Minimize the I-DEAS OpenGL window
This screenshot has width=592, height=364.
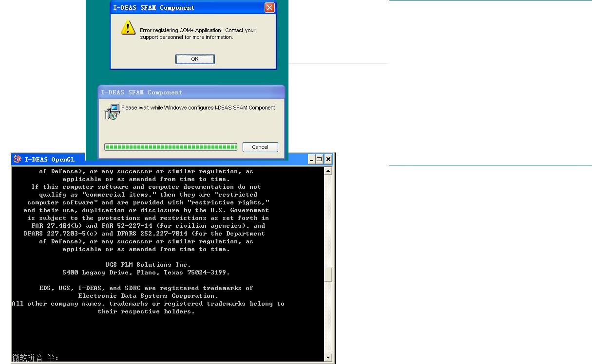click(x=312, y=159)
